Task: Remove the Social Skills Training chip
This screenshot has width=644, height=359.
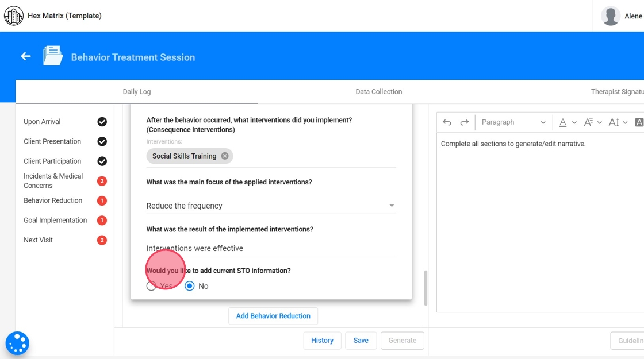Action: pyautogui.click(x=225, y=156)
